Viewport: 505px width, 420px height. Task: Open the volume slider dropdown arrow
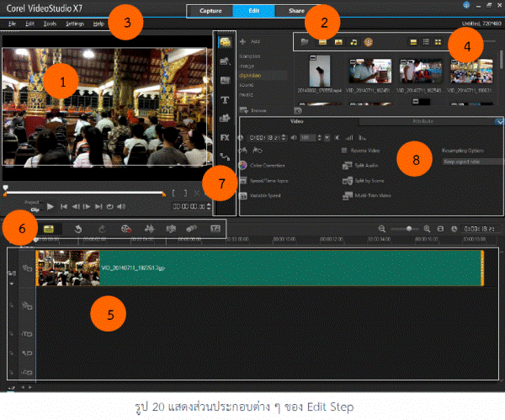point(327,138)
